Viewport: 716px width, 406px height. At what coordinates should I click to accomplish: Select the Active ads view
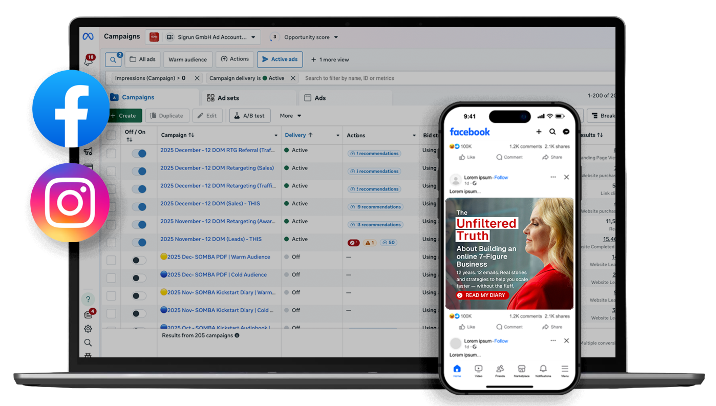pyautogui.click(x=279, y=59)
